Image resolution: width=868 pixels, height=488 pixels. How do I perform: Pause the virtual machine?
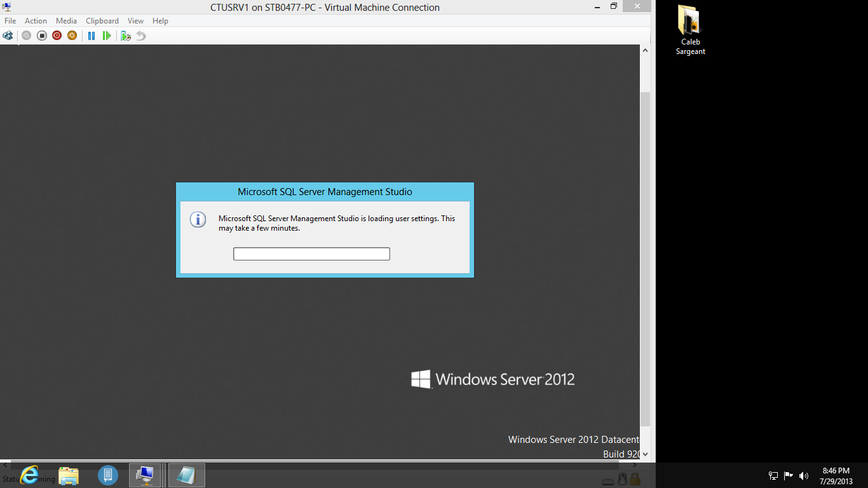click(x=92, y=36)
